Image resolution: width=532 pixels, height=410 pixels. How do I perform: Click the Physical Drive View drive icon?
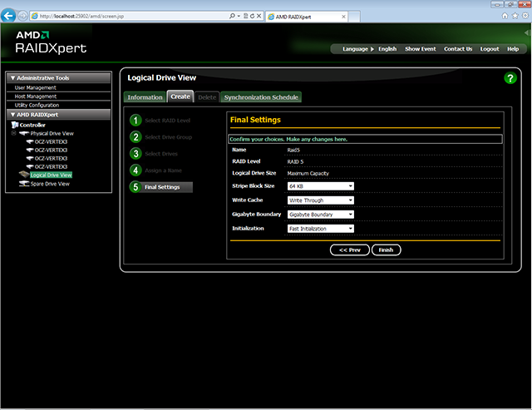pos(24,133)
